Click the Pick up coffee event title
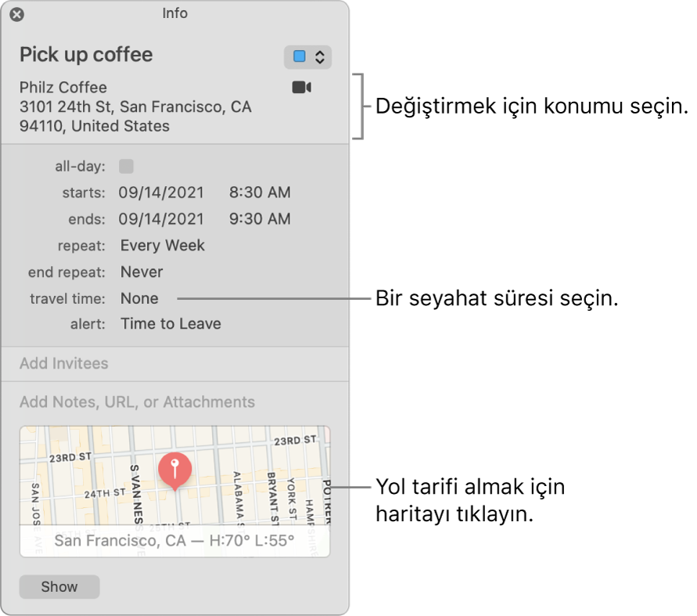The height and width of the screenshot is (616, 697). (x=86, y=55)
